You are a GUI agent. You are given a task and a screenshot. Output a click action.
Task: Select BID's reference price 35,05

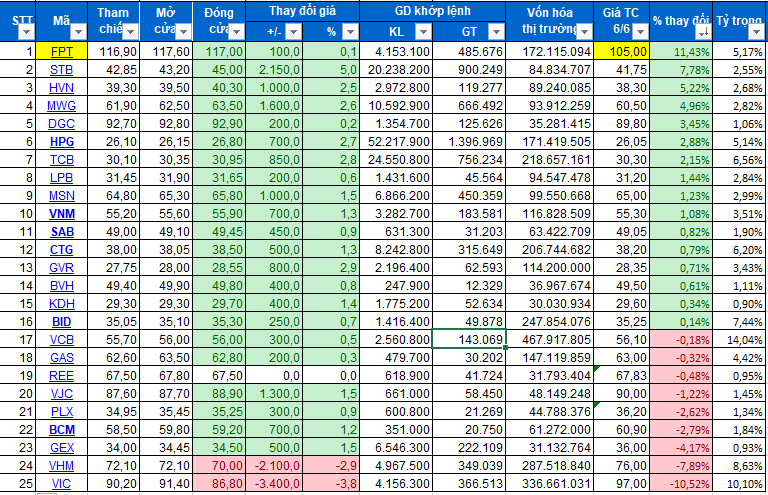pos(114,322)
